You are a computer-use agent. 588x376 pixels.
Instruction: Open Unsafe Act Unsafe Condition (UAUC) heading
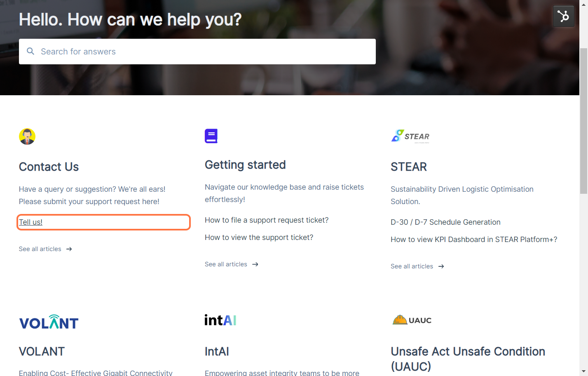(468, 359)
